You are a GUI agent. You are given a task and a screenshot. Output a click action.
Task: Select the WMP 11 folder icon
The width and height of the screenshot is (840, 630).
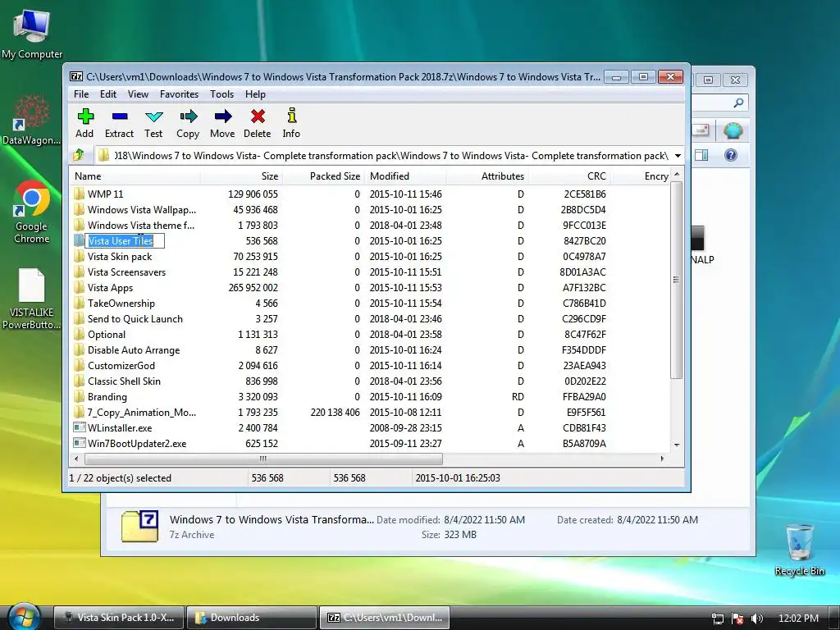click(80, 194)
